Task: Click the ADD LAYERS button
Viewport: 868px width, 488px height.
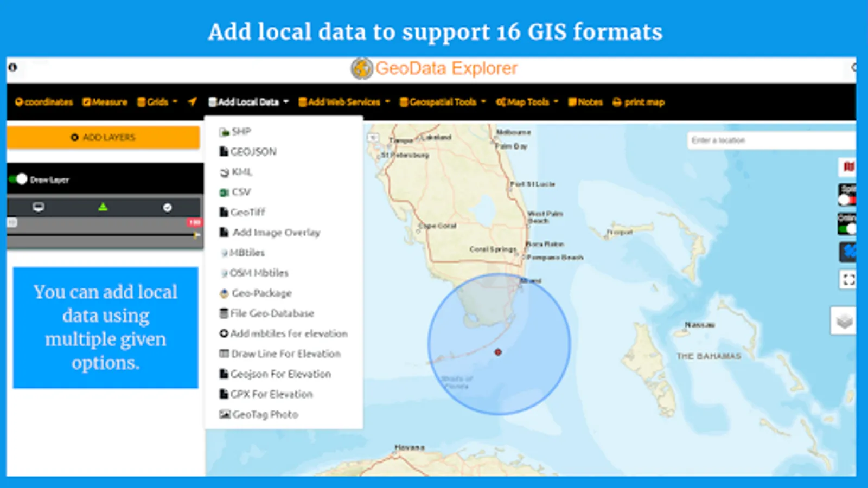Action: [103, 137]
